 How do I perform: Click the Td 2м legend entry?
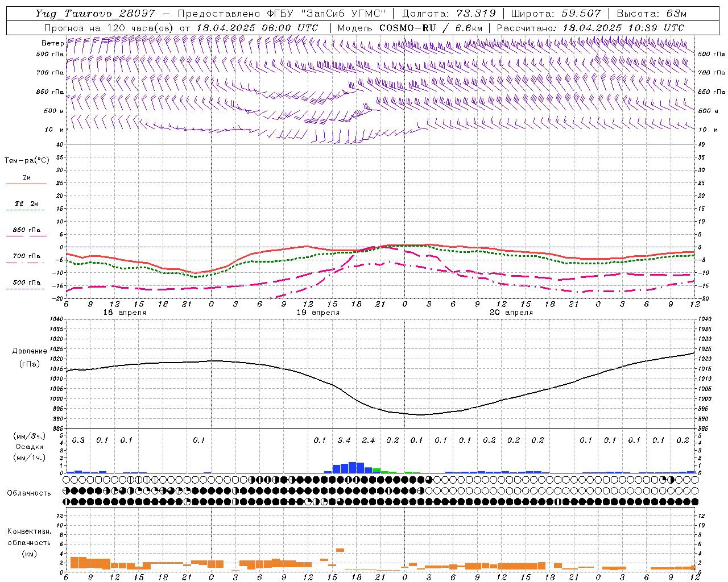[x=27, y=203]
